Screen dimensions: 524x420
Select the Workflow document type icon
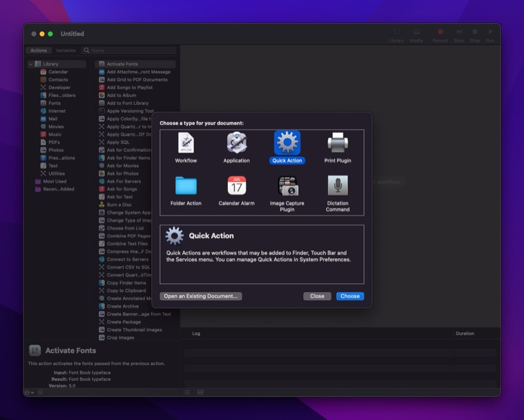(x=186, y=143)
